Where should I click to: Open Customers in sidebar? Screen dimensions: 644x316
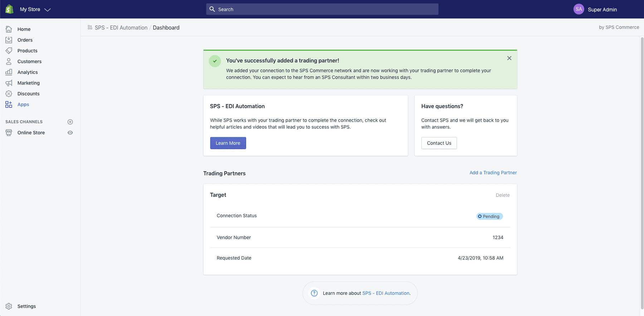[29, 62]
